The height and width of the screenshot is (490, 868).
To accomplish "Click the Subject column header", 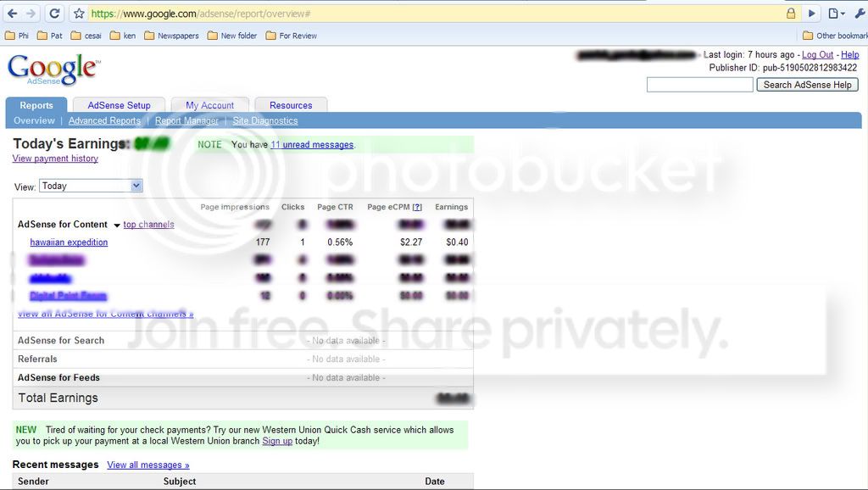I will pyautogui.click(x=180, y=482).
